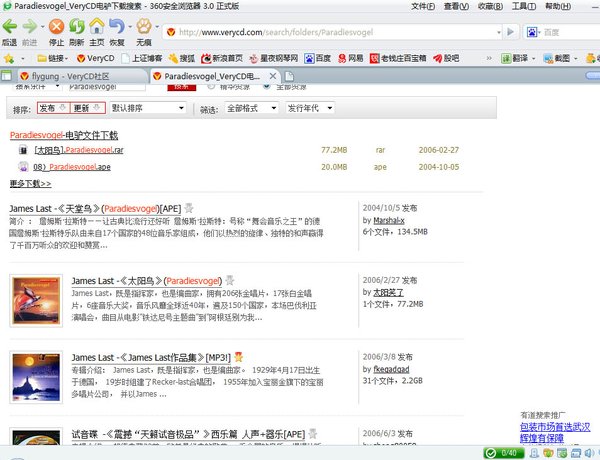Expand bookmarks bar overflow chevron

click(x=489, y=58)
